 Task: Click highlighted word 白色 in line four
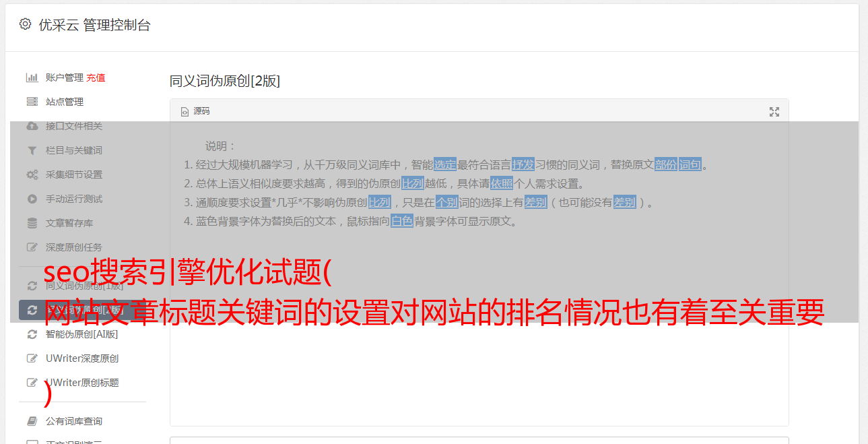[x=402, y=221]
